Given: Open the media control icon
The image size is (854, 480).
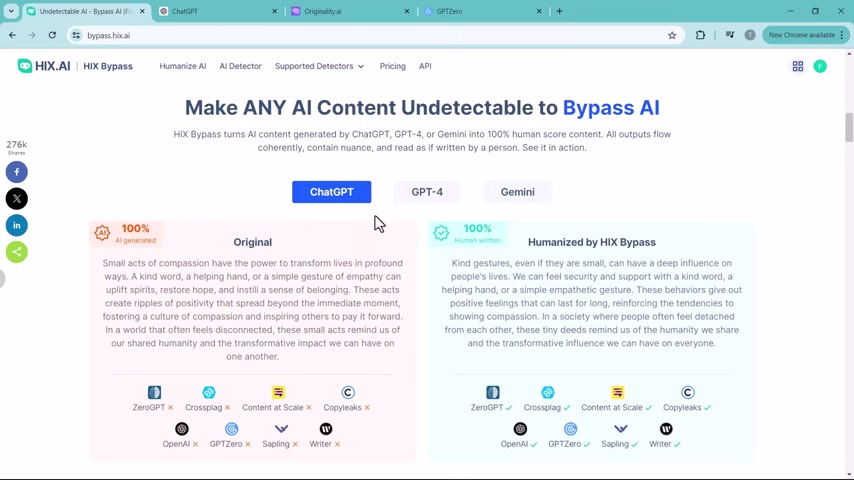Looking at the screenshot, I should point(730,35).
